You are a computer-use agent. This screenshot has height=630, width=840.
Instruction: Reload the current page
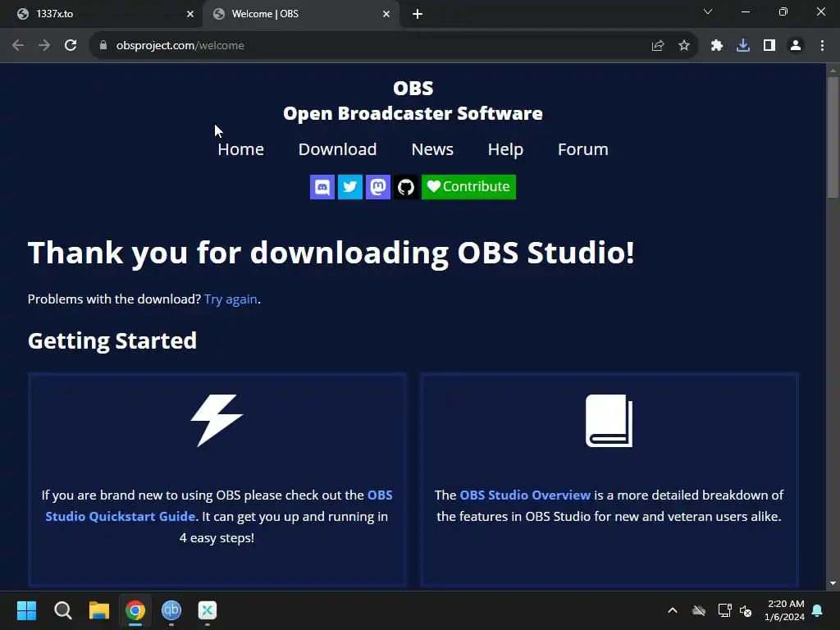point(71,46)
